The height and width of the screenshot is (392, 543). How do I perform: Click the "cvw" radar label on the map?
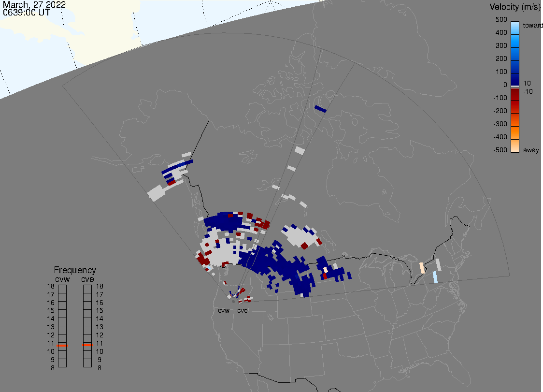coord(224,310)
